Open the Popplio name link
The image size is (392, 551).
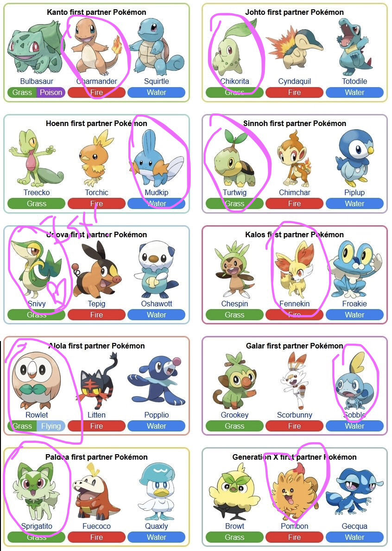click(157, 415)
